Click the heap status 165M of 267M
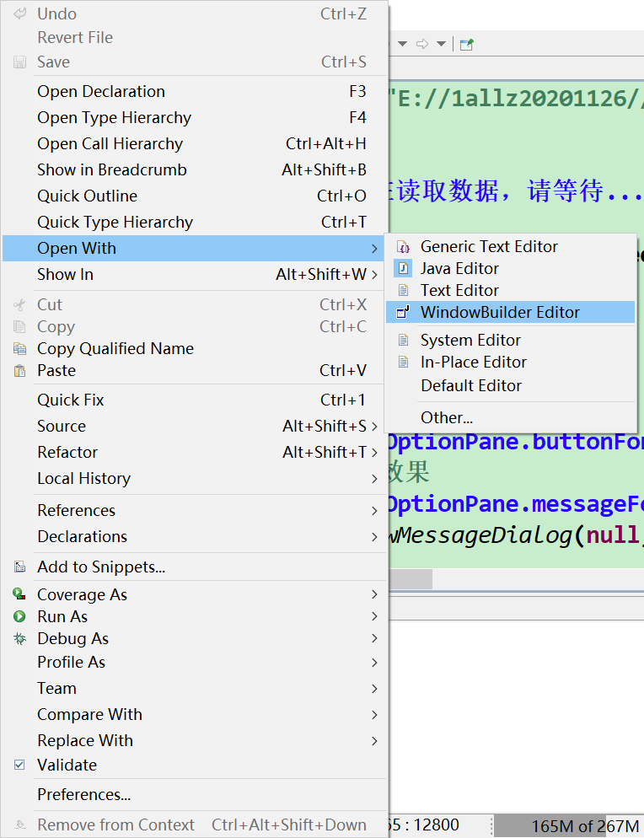 pos(568,825)
